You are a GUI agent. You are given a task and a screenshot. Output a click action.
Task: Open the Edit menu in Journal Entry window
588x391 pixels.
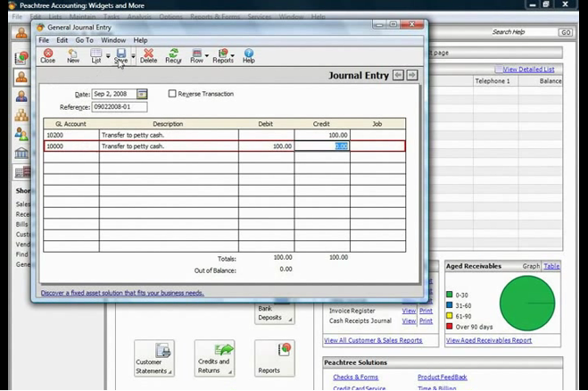(62, 40)
